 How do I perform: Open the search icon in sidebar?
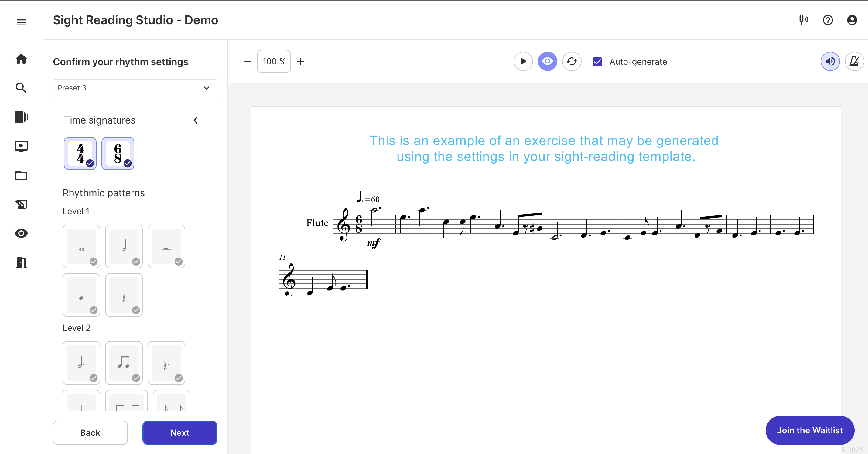pos(21,88)
